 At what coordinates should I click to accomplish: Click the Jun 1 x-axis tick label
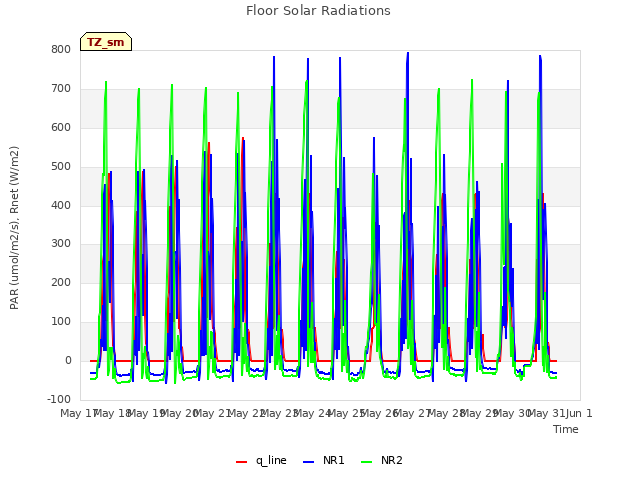tap(579, 413)
